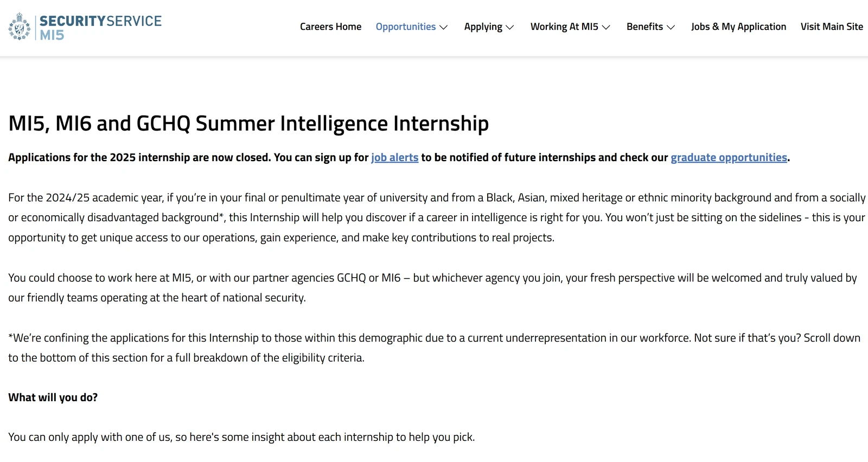Screen dimensions: 868x462
Task: Expand the chevron next to Opportunities
Action: 444,27
